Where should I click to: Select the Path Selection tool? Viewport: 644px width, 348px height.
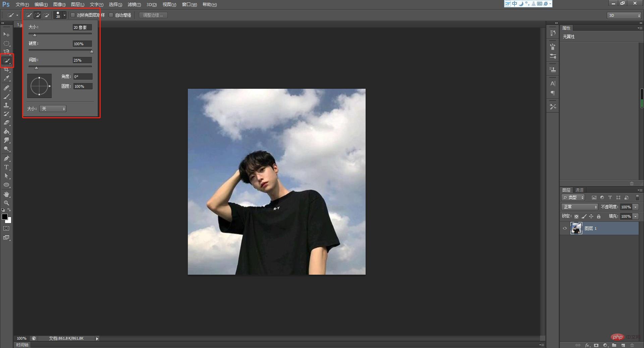(x=6, y=176)
